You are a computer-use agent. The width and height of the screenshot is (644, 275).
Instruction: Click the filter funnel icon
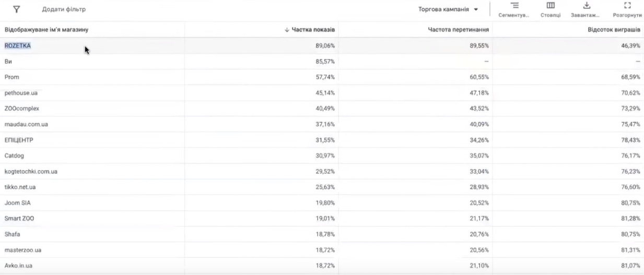[x=16, y=9]
